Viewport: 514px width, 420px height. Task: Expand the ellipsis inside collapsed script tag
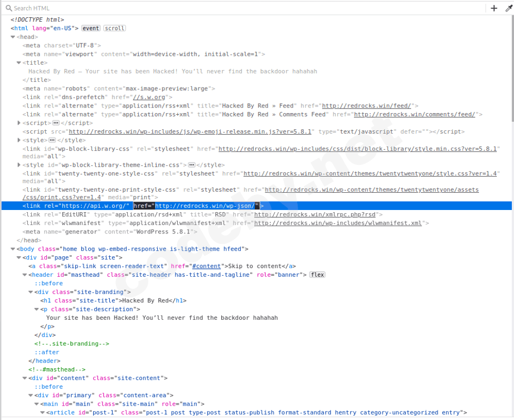pyautogui.click(x=56, y=123)
